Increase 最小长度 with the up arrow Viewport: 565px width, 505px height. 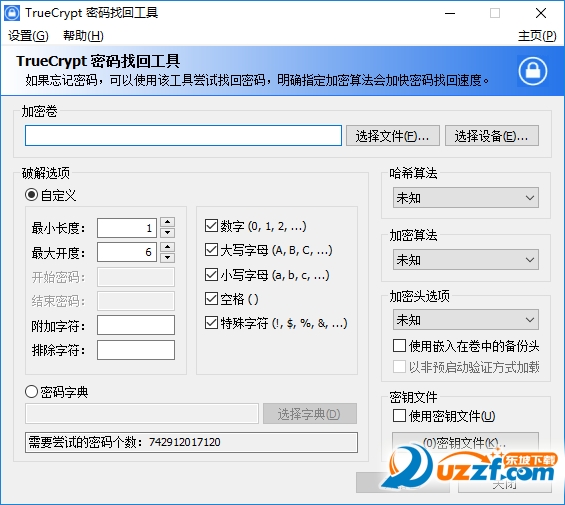pos(168,222)
